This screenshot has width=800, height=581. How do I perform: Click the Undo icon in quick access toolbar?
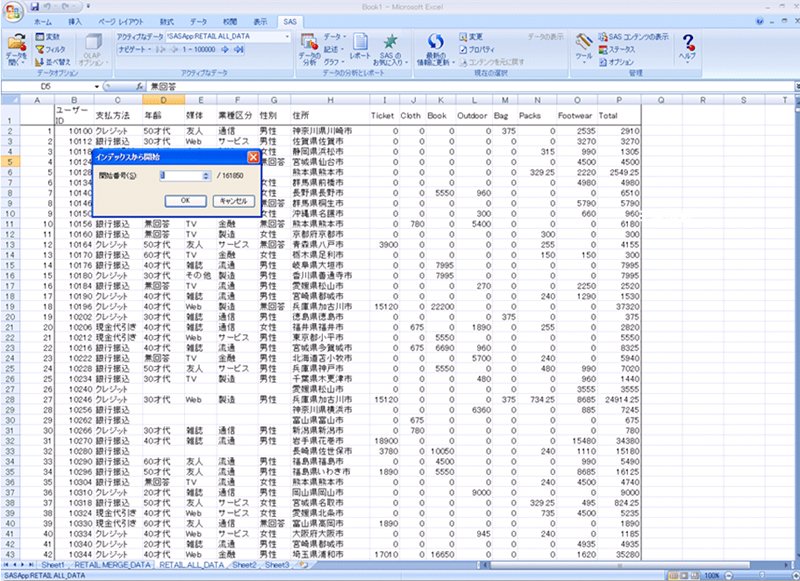(47, 7)
